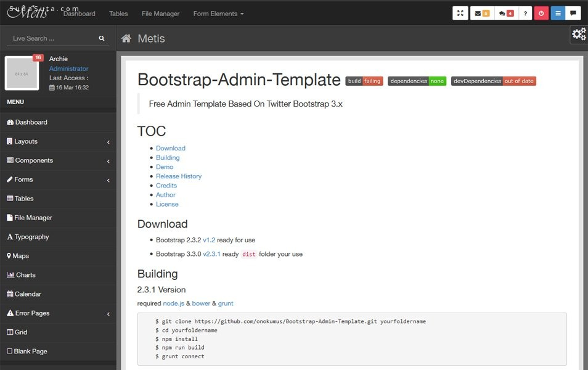Click the Forms pencil icon
Image resolution: width=588 pixels, height=370 pixels.
tap(10, 179)
